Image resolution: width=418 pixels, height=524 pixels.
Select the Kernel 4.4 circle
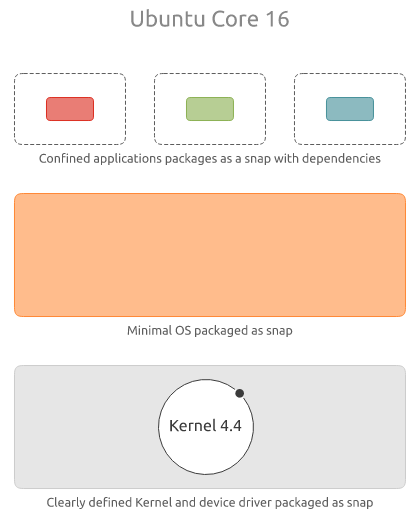click(206, 427)
